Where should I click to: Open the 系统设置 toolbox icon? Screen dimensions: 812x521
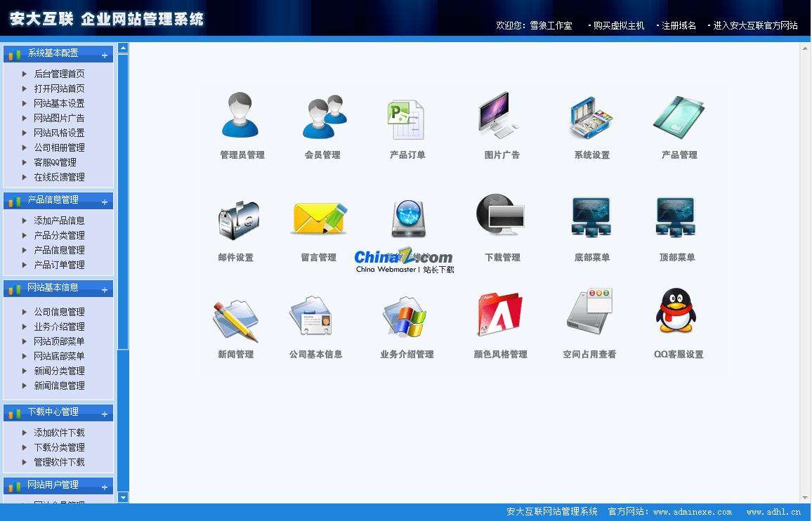point(591,117)
